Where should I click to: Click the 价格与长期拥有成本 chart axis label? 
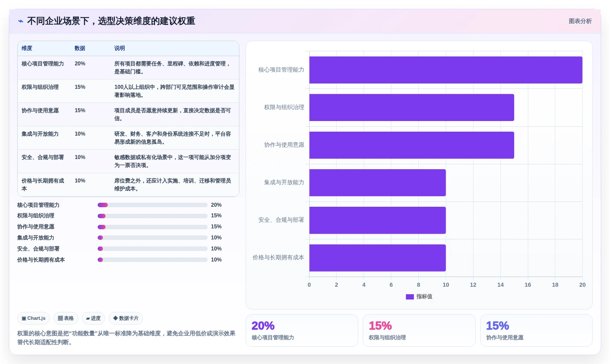click(278, 258)
